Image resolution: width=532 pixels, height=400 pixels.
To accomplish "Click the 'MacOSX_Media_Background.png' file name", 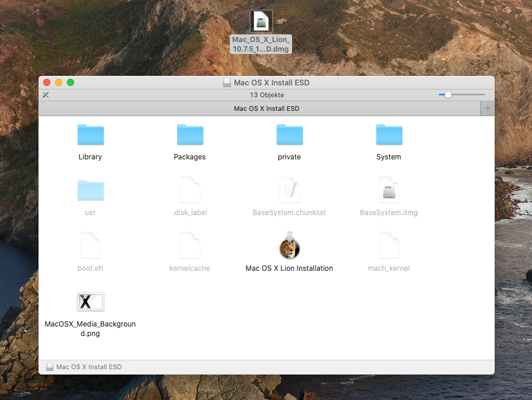I will click(90, 328).
